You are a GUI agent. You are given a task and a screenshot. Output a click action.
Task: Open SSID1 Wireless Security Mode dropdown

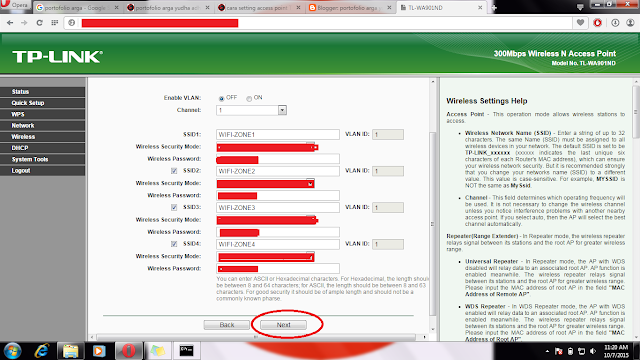[265, 147]
